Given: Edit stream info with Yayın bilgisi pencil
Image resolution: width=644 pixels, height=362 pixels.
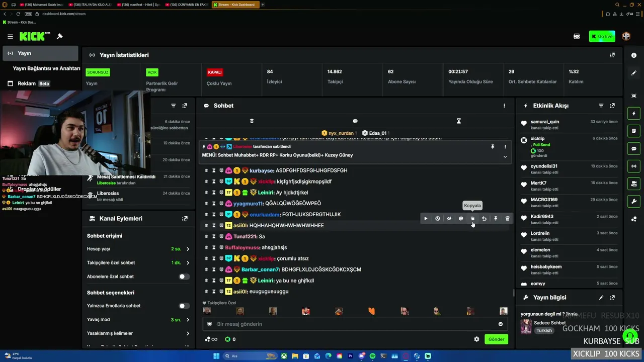Looking at the screenshot, I should 601,298.
